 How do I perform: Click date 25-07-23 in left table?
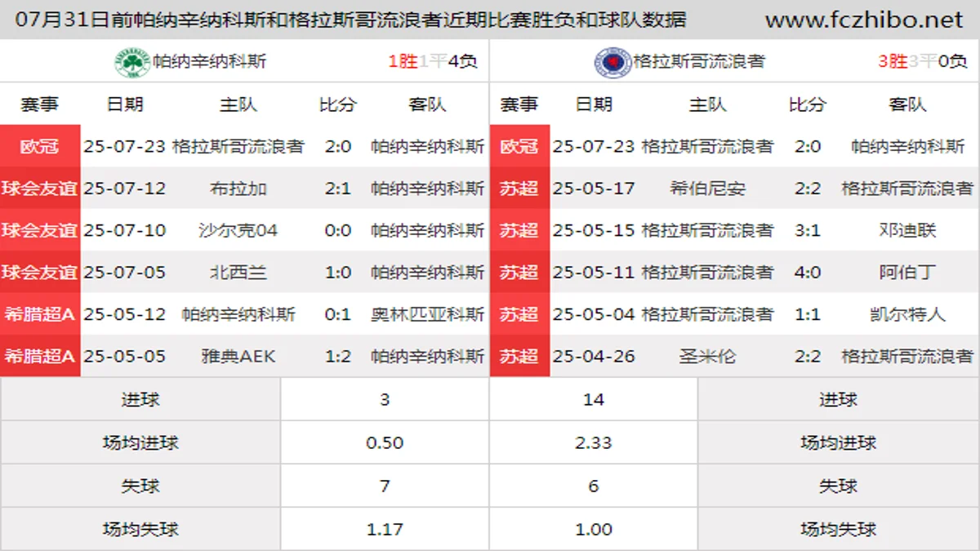click(x=125, y=146)
